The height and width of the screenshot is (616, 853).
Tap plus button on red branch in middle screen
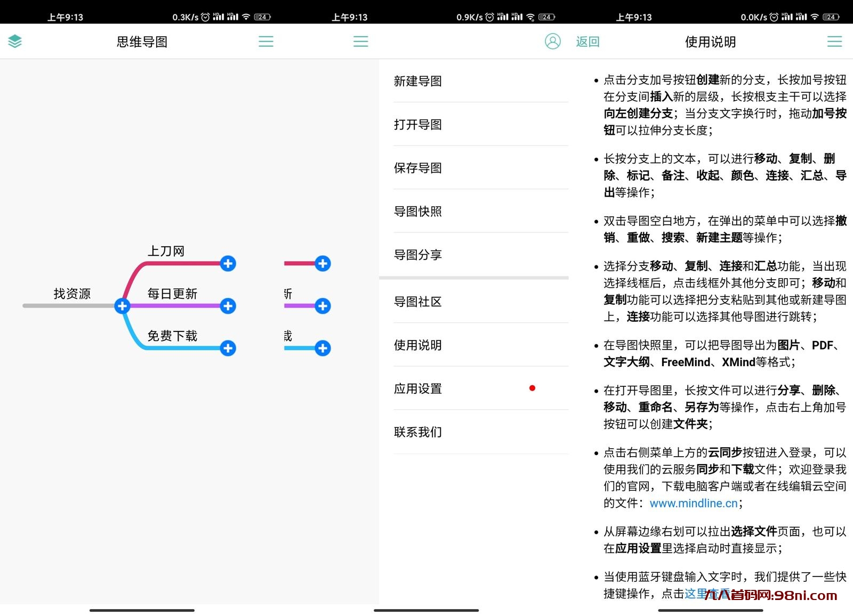(323, 263)
